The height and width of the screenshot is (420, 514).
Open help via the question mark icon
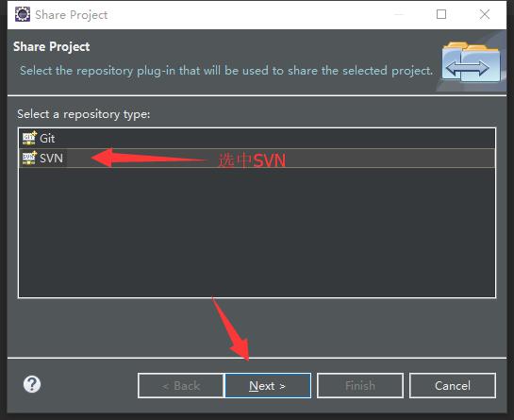[x=32, y=384]
